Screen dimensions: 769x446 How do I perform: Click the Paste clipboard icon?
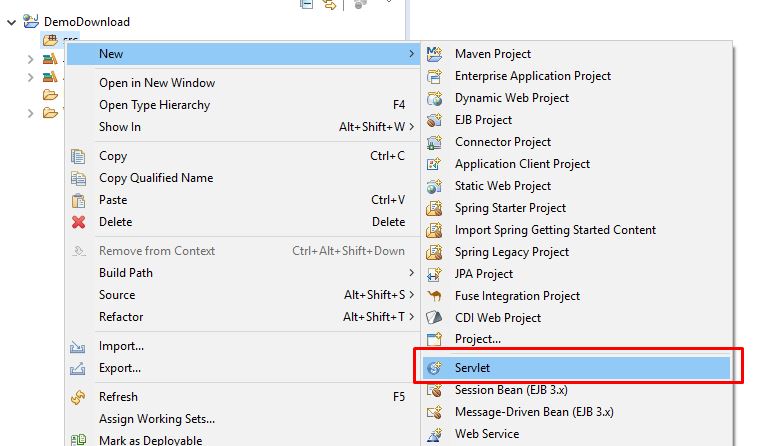pos(78,200)
